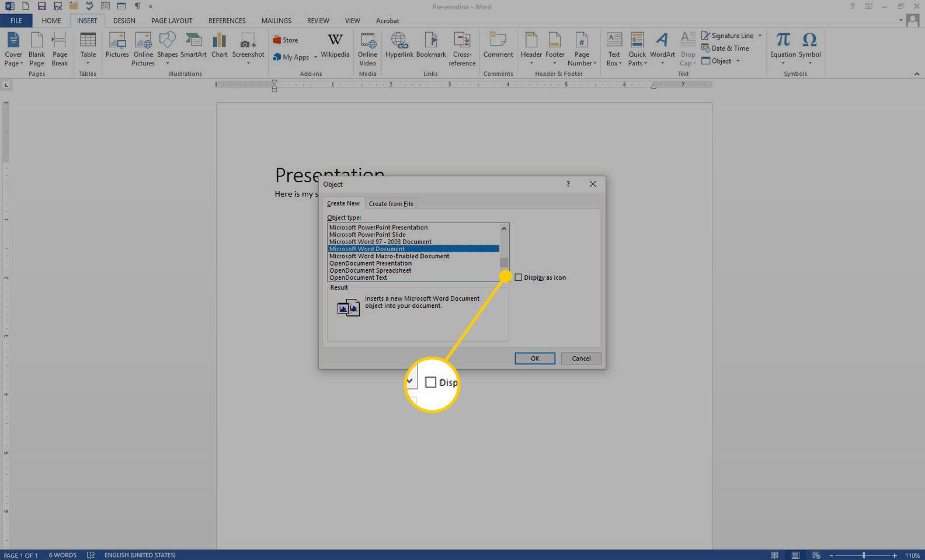Close the Object dialog
The image size is (925, 560).
[593, 184]
